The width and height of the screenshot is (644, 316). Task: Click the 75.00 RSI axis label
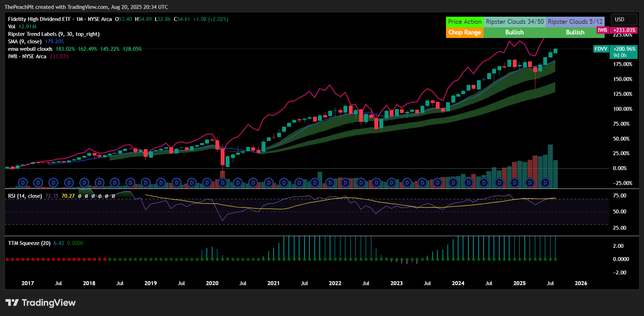[620, 196]
